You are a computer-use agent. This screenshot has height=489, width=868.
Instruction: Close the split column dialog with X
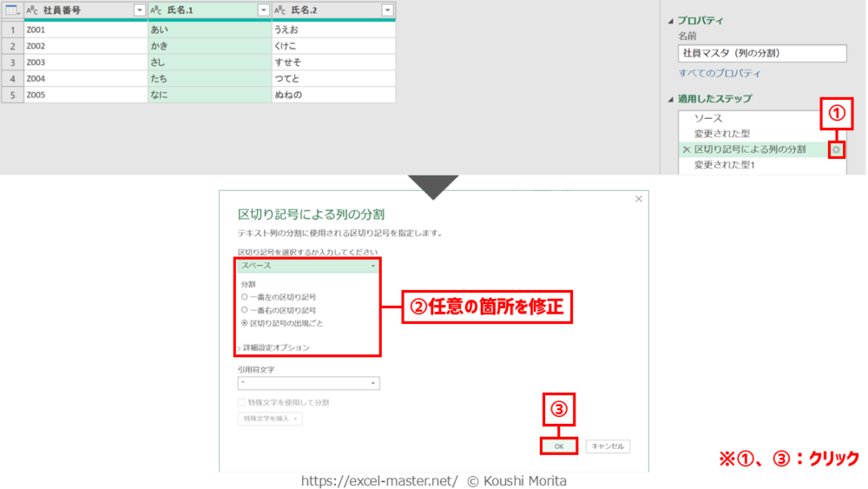tap(639, 199)
